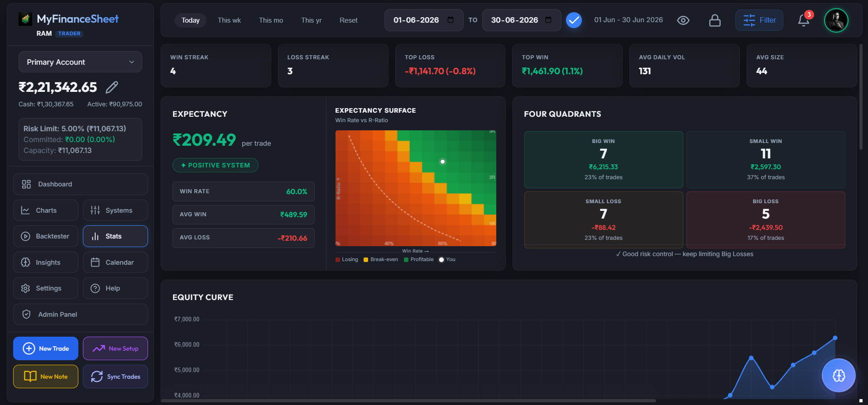868x405 pixels.
Task: Click WIN STREAK card
Action: pyautogui.click(x=216, y=66)
